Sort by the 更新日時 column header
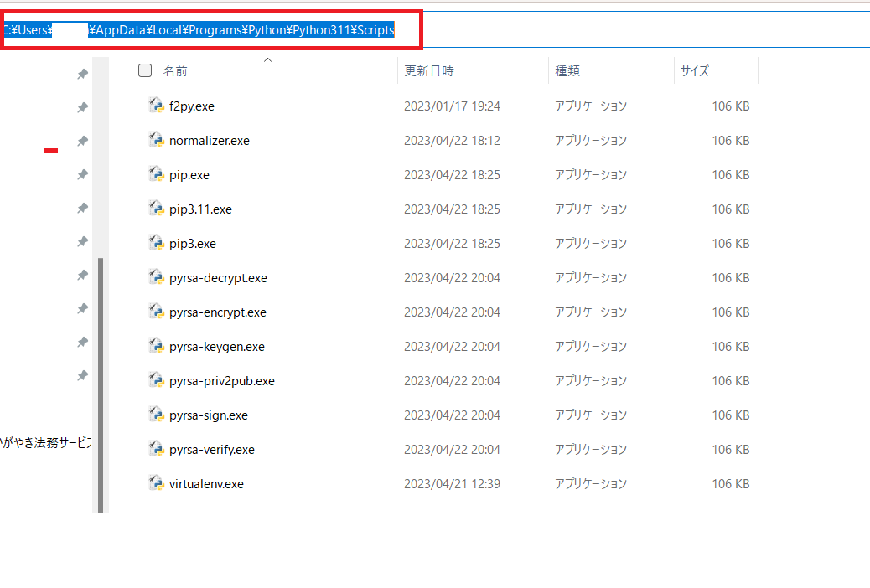 point(429,71)
